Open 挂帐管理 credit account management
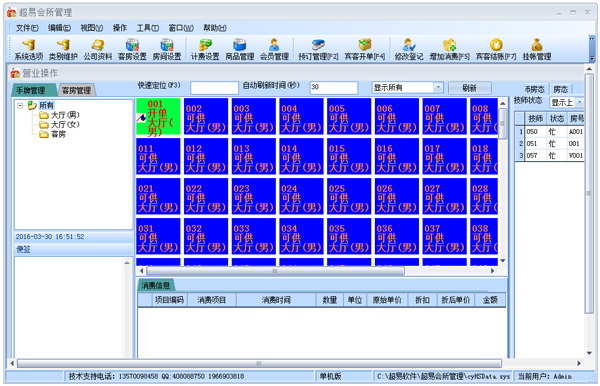Viewport: 600px width, 386px height. pos(537,49)
